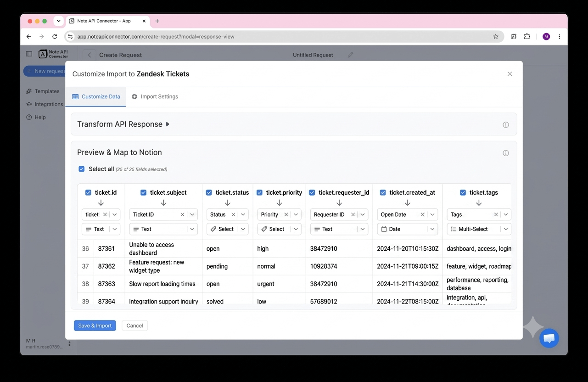
Task: Uncheck the ticket.requester_id column checkbox
Action: (312, 192)
